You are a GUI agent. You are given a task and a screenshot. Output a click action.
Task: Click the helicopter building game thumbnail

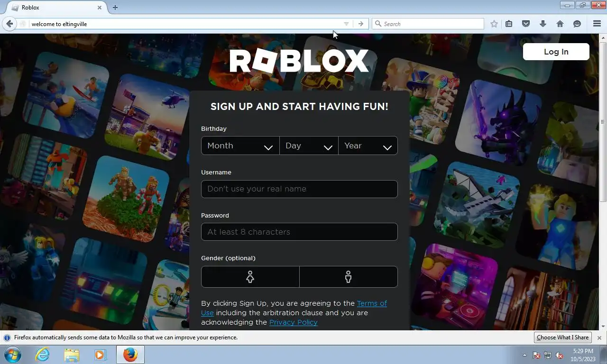[147, 117]
